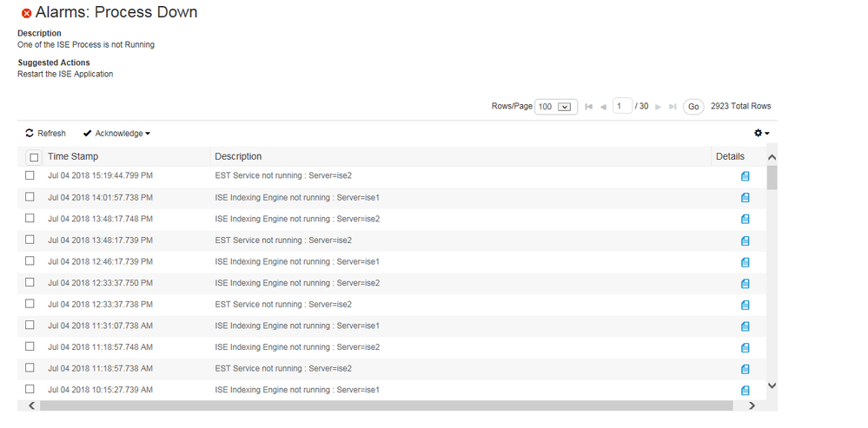868x428 pixels.
Task: Open details for the 13:48:17.748 PM alarm
Action: coord(745,219)
